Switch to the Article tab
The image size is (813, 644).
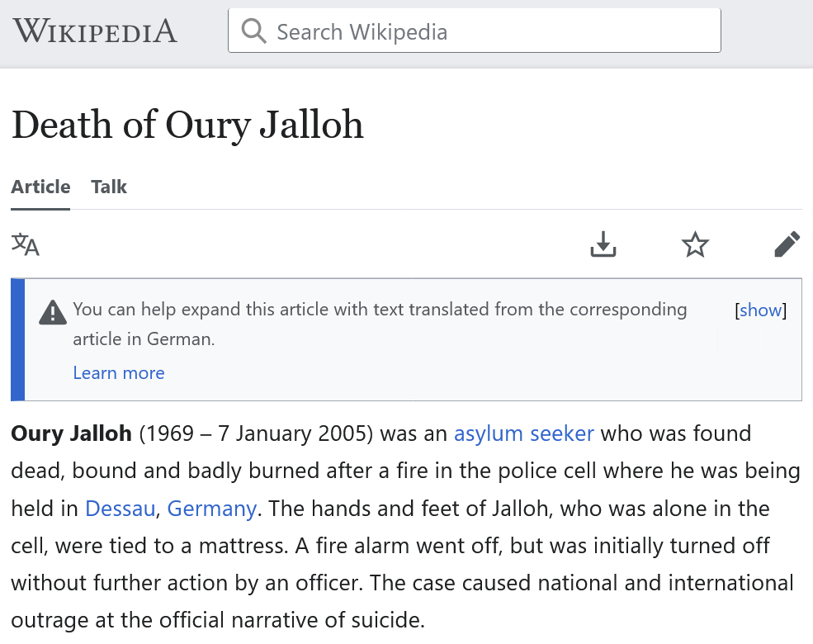[40, 187]
